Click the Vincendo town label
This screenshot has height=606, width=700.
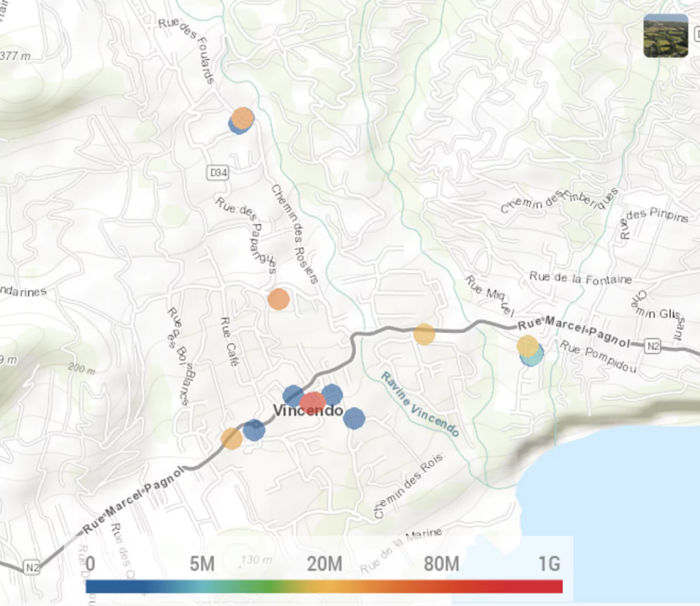(308, 411)
